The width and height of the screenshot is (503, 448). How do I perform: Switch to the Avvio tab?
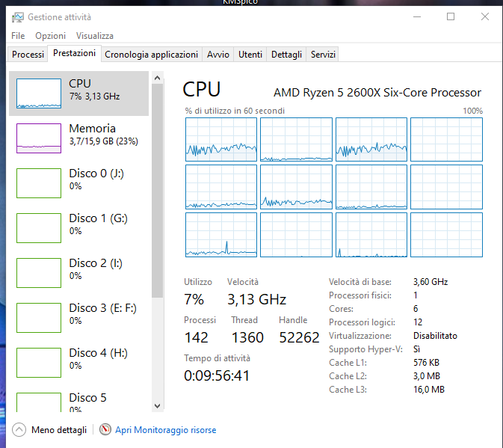point(218,55)
